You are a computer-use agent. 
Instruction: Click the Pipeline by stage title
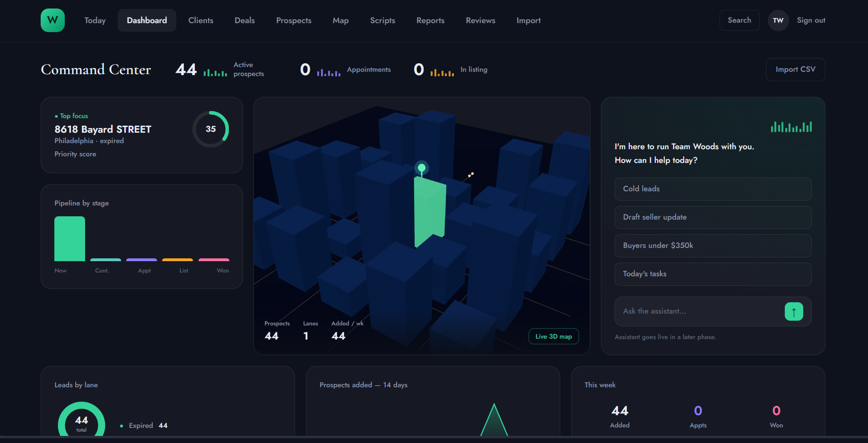pyautogui.click(x=81, y=203)
